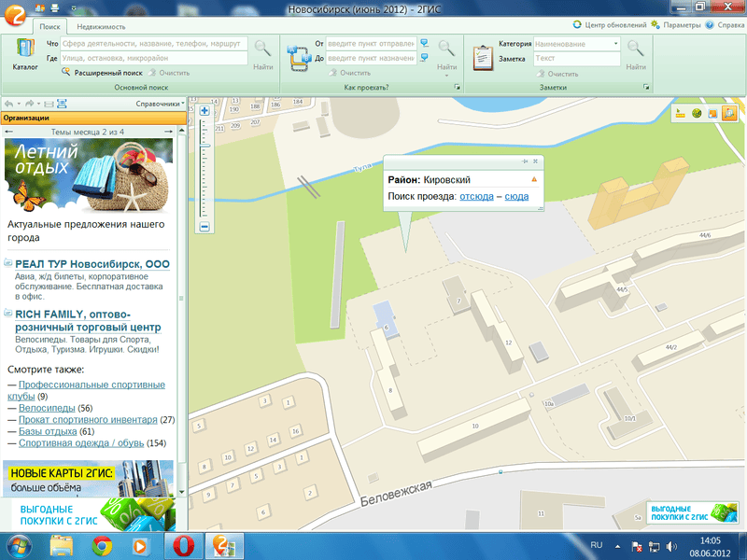Screen dimensions: 747x560
Task: Toggle the orange square map mode button
Action: click(x=712, y=113)
